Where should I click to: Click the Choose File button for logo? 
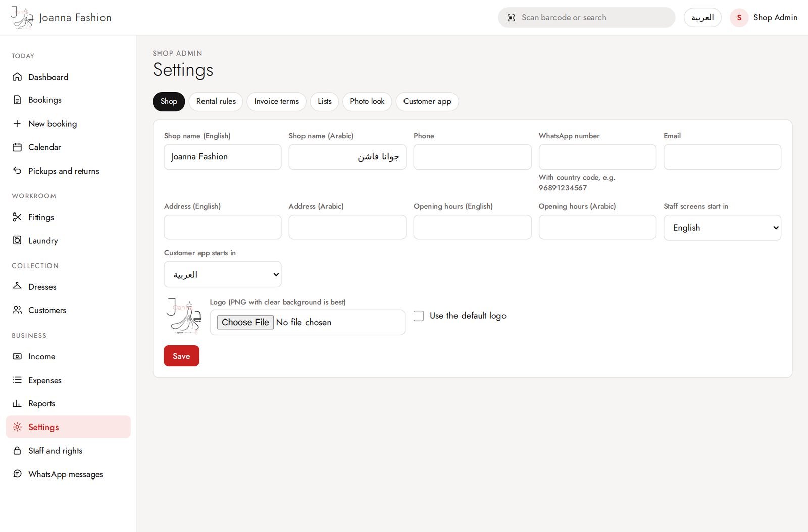click(245, 322)
